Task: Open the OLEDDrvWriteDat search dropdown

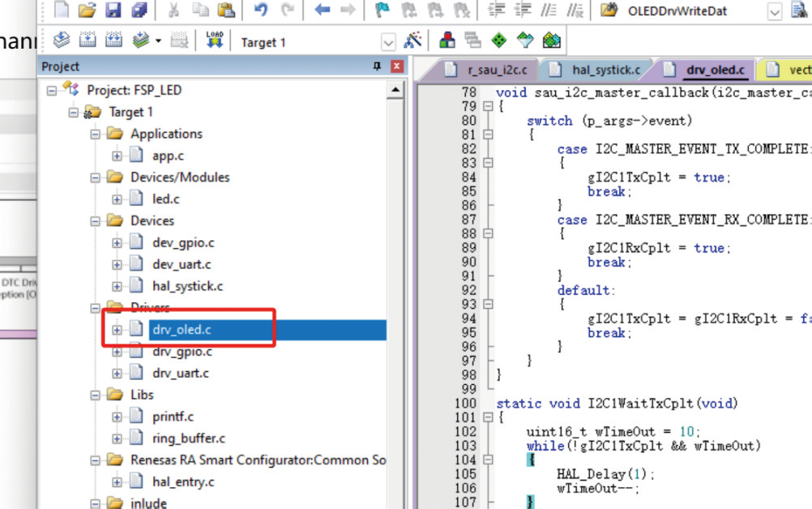Action: click(774, 11)
